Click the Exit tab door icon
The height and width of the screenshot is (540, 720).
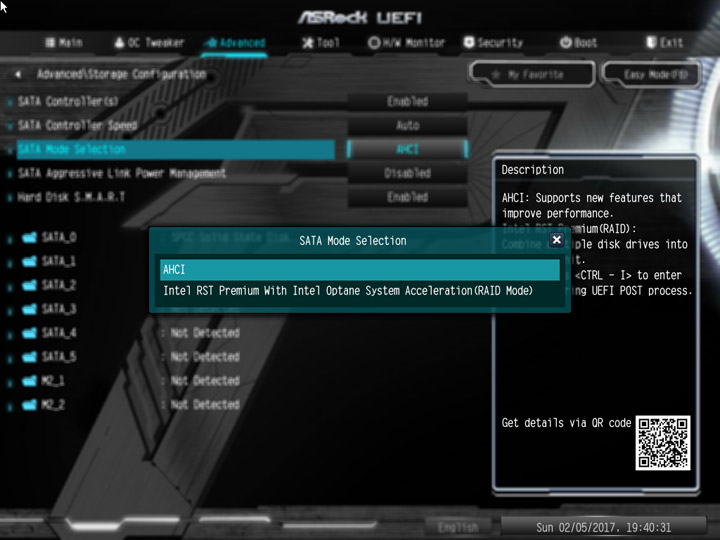(x=651, y=42)
